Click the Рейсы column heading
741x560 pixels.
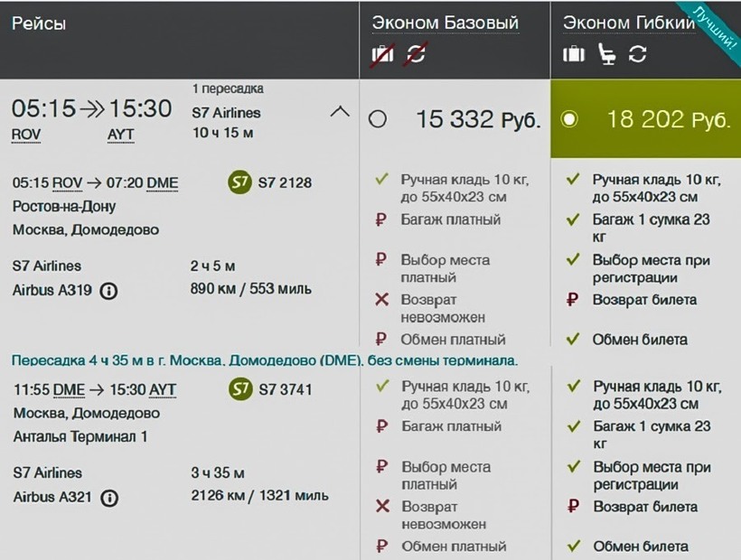39,23
